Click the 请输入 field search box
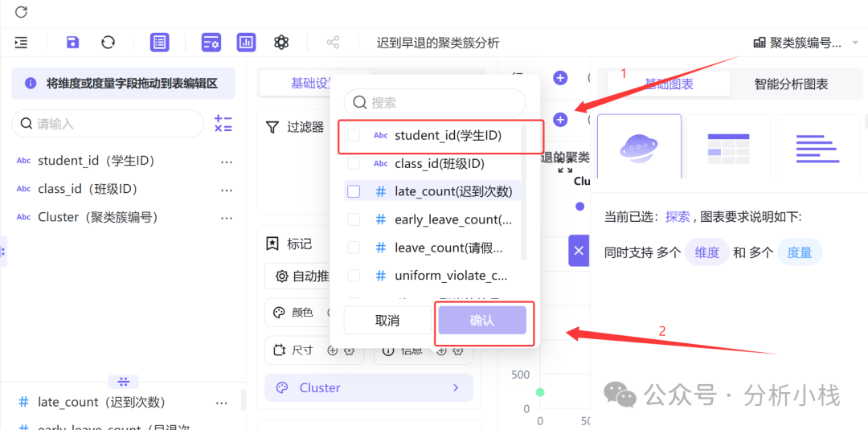Image resolution: width=868 pixels, height=430 pixels. pyautogui.click(x=108, y=124)
